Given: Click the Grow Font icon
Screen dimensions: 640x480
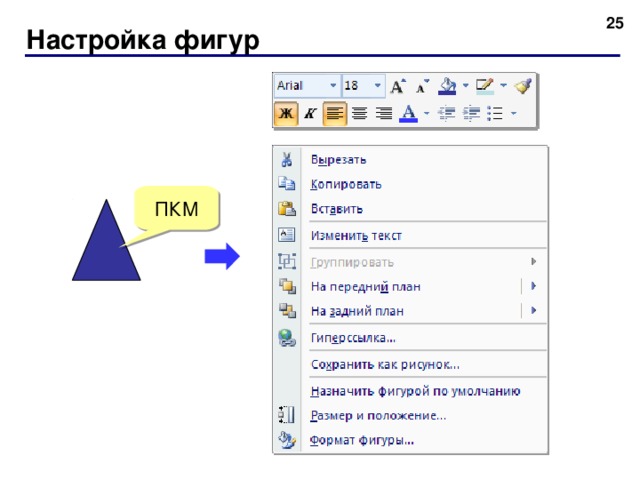Looking at the screenshot, I should [398, 86].
